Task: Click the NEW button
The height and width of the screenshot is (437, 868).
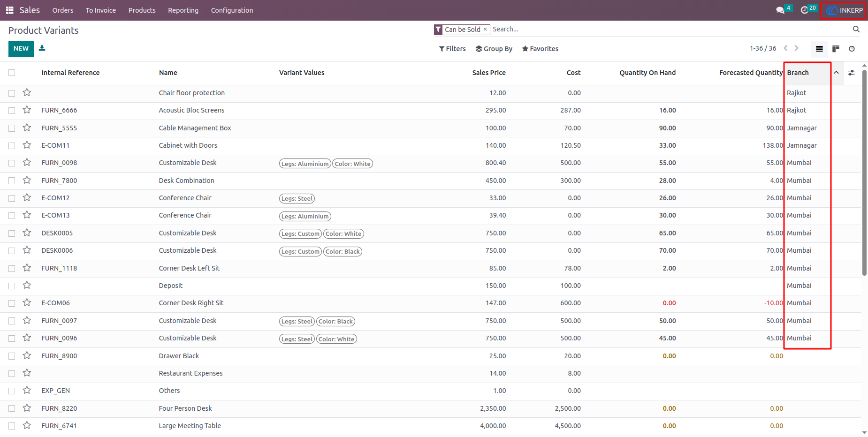Action: (21, 48)
